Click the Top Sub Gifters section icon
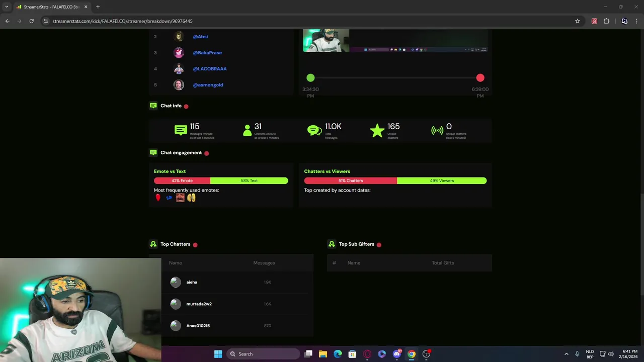The width and height of the screenshot is (644, 362). pos(332,244)
